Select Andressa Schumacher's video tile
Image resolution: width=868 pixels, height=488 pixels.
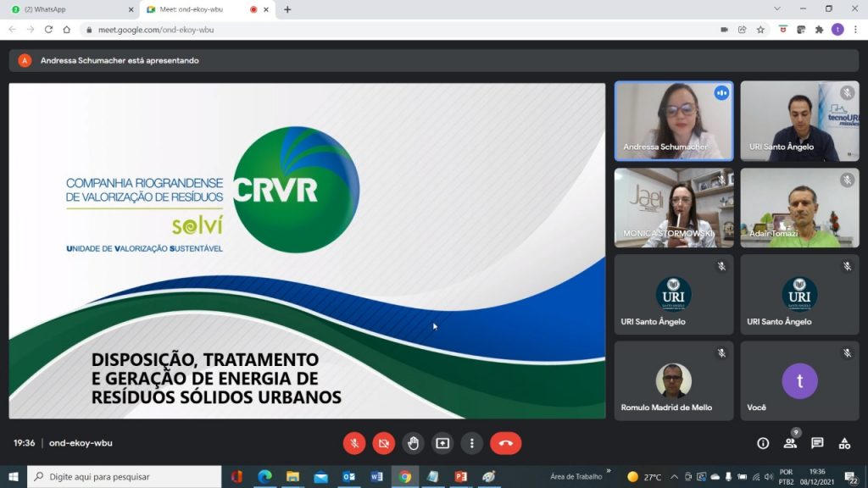[x=674, y=121]
